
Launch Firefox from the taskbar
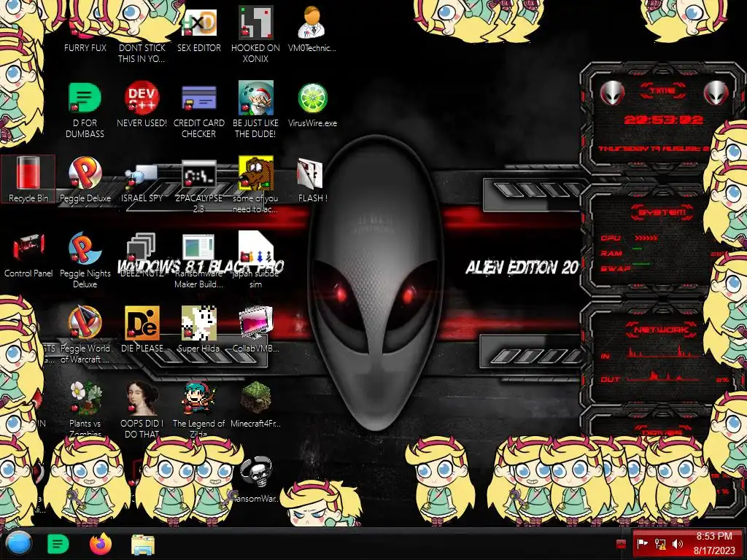click(101, 544)
